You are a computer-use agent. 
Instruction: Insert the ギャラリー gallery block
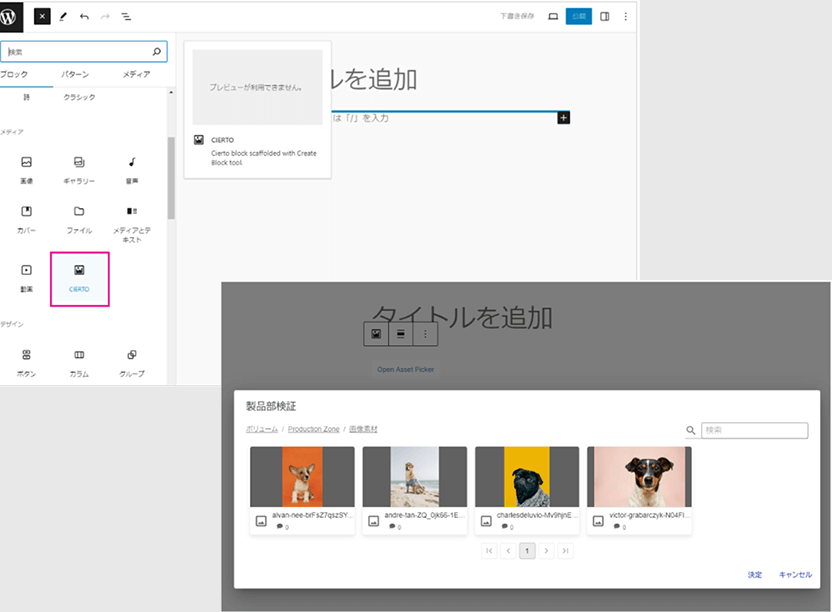[79, 170]
